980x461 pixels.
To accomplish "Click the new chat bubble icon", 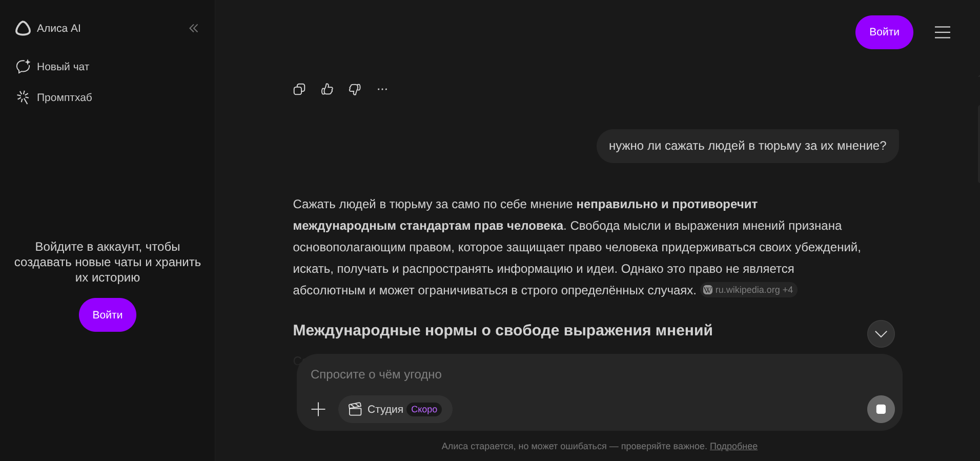I will click(x=23, y=67).
